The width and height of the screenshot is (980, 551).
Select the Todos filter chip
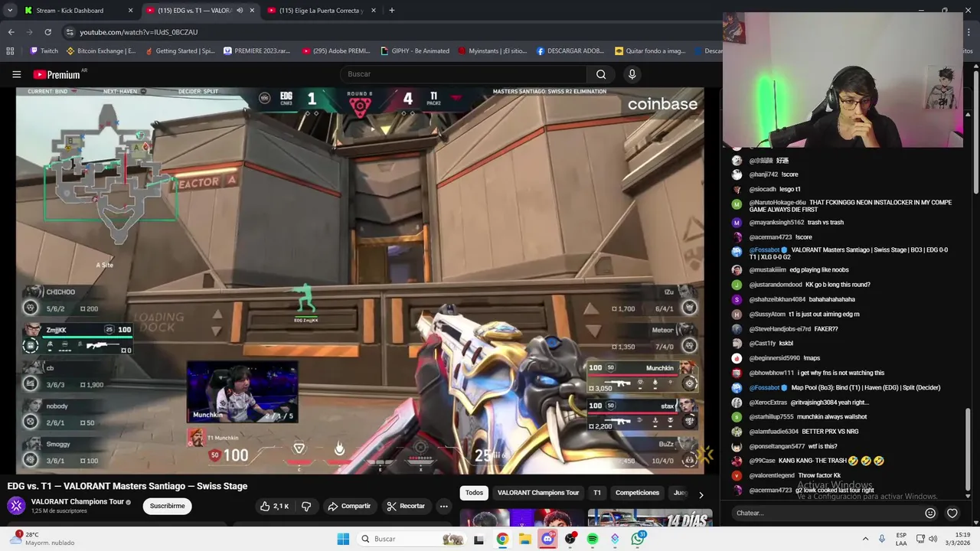click(x=474, y=493)
